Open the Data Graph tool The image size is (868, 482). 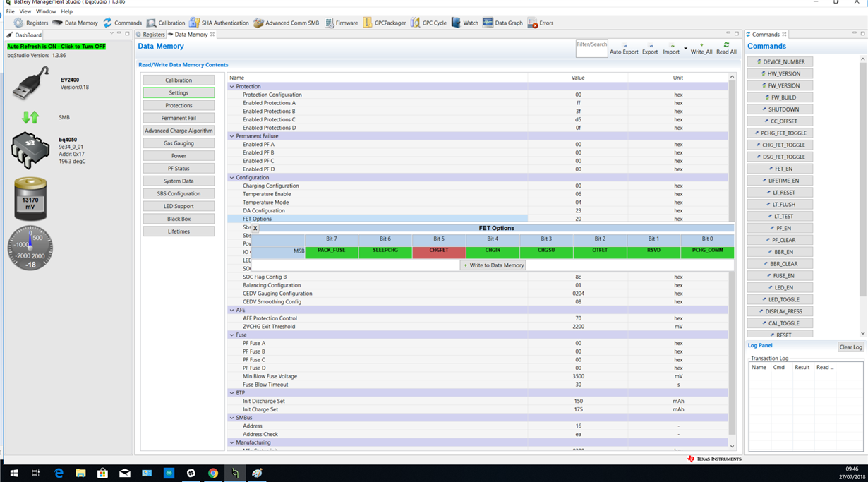coord(502,23)
